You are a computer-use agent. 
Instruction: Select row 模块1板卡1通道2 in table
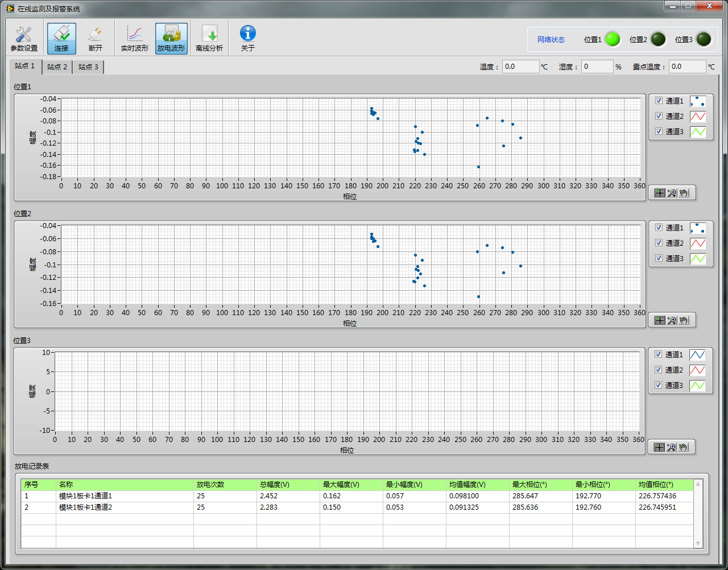tap(357, 507)
